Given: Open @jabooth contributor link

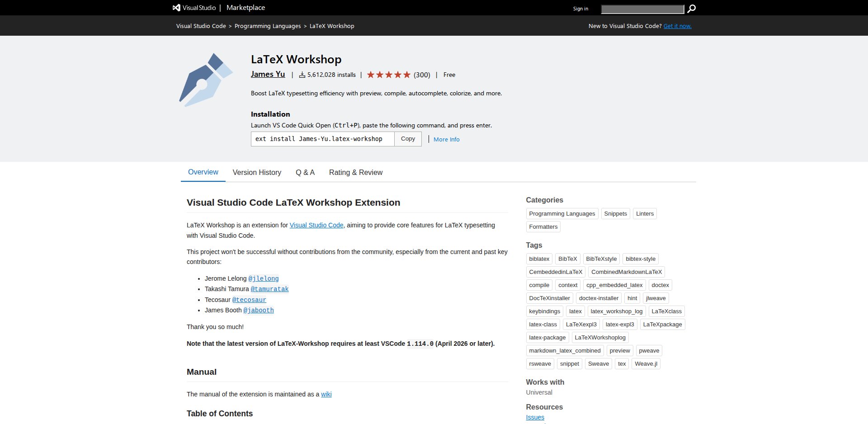Looking at the screenshot, I should point(259,310).
